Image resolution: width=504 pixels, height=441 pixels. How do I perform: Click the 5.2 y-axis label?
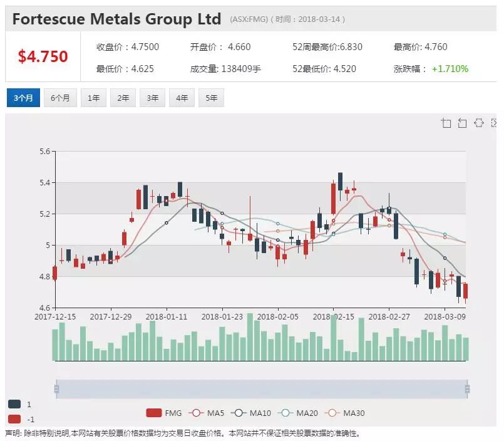(45, 214)
